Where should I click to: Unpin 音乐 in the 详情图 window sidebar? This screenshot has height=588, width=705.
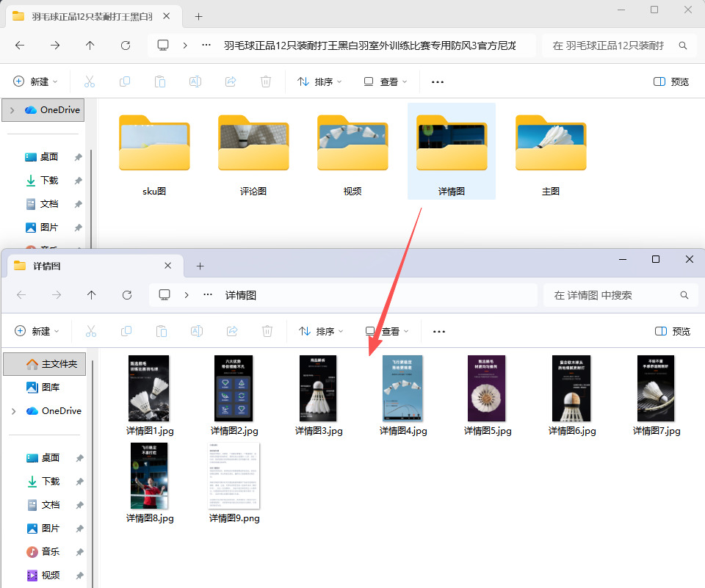point(79,551)
